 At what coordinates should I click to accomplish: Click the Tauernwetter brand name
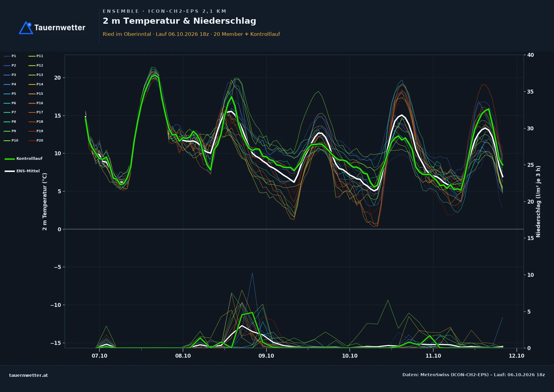pyautogui.click(x=60, y=28)
